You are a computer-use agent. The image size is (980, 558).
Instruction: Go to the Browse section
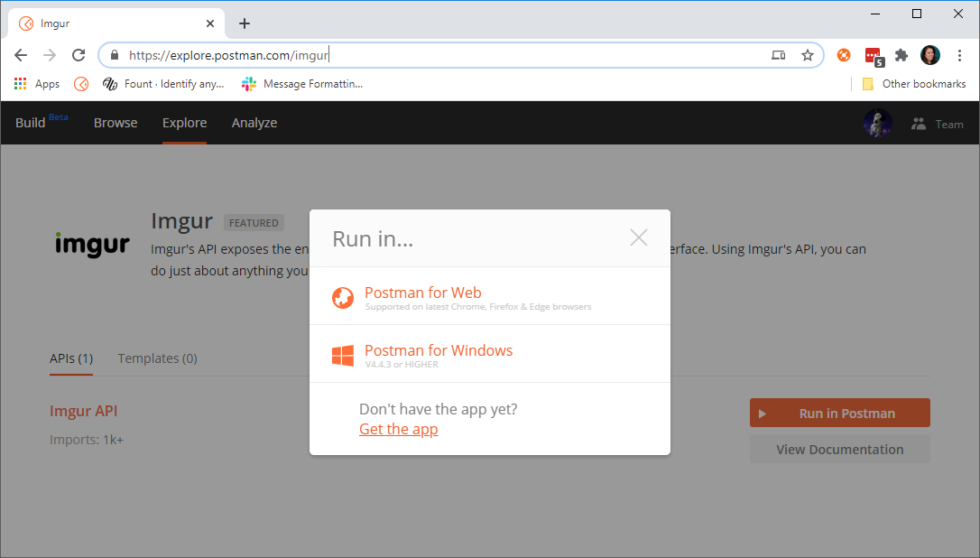(116, 123)
